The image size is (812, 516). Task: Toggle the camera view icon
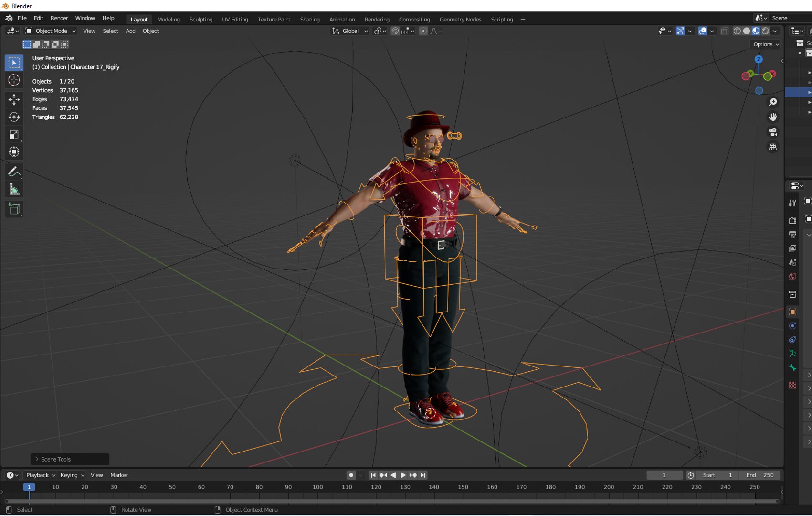pos(773,132)
